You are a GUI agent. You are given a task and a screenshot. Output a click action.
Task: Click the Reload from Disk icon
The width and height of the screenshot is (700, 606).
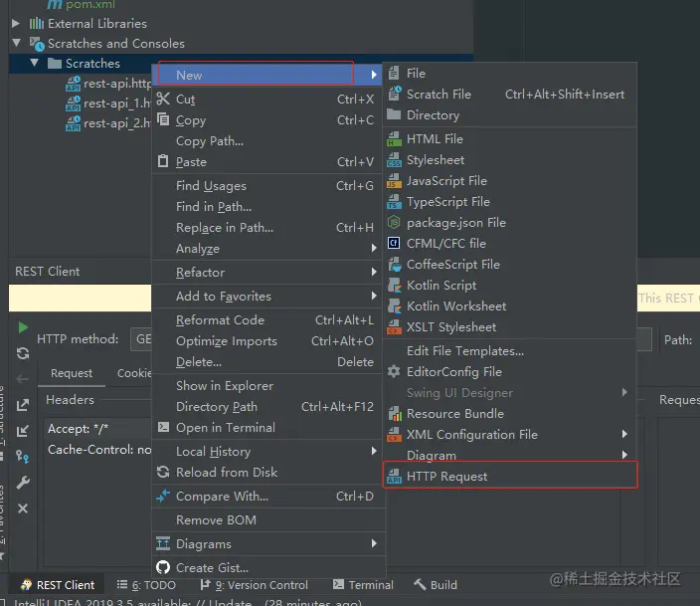(x=163, y=472)
